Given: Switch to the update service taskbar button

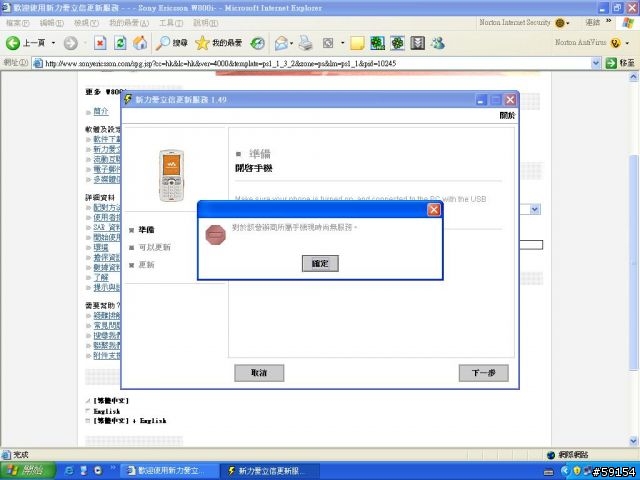Looking at the screenshot, I should coord(269,471).
